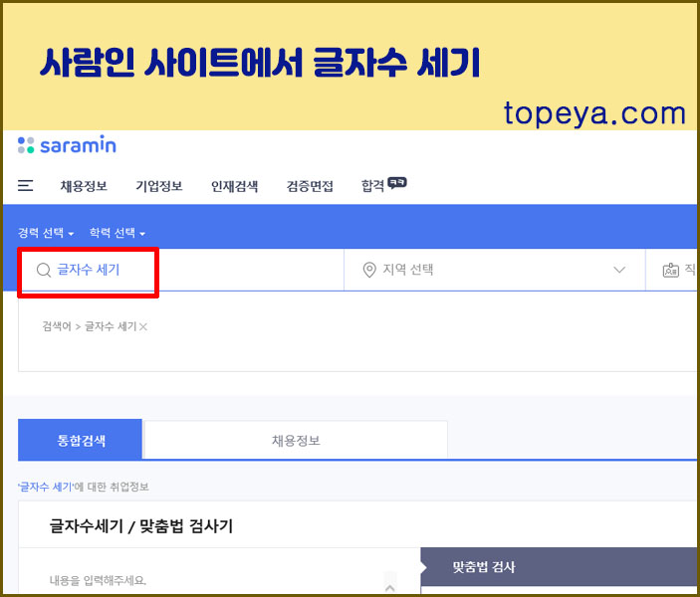Select the 검증면접 menu item
700x597 pixels.
310,186
